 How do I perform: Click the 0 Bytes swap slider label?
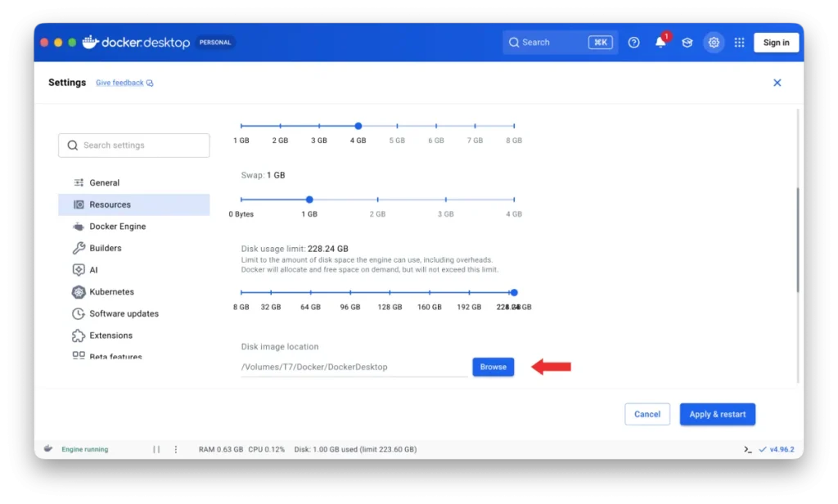(241, 214)
